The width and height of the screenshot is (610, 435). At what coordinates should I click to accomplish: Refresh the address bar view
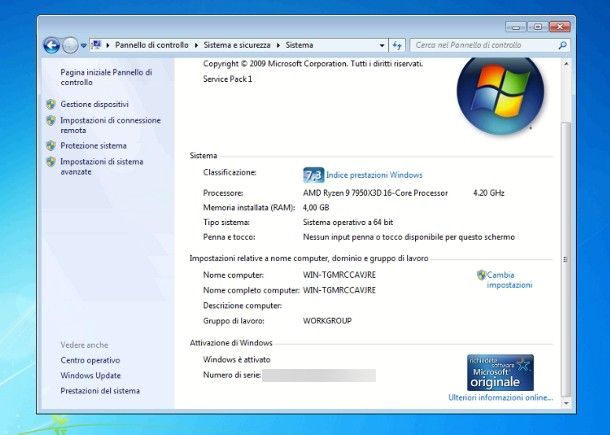tap(397, 46)
